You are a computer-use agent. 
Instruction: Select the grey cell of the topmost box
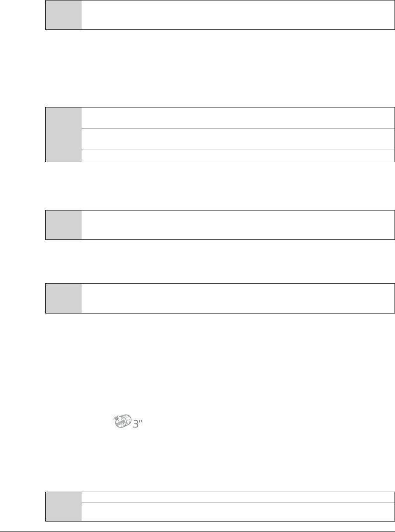[x=64, y=15]
